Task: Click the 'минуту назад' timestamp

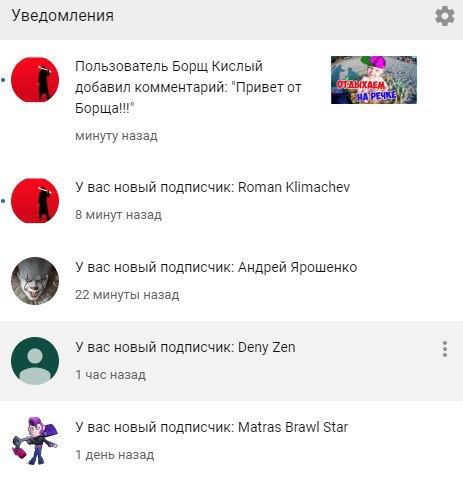Action: [x=116, y=136]
